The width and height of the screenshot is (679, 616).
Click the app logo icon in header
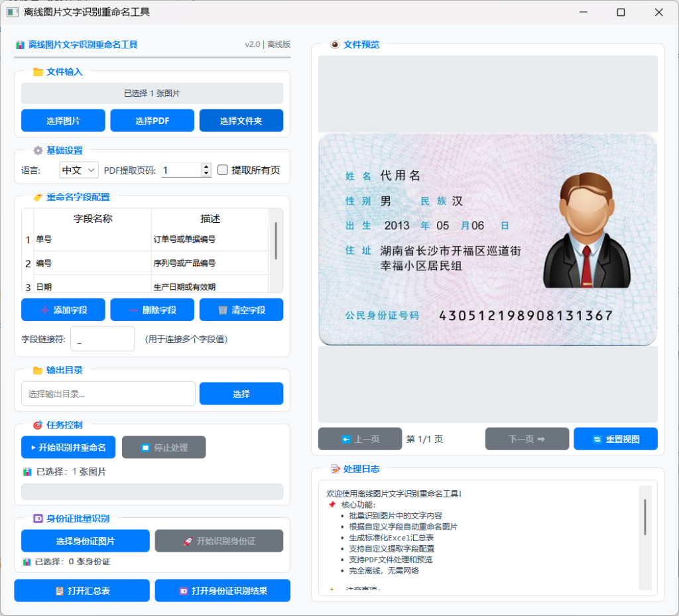pos(20,44)
